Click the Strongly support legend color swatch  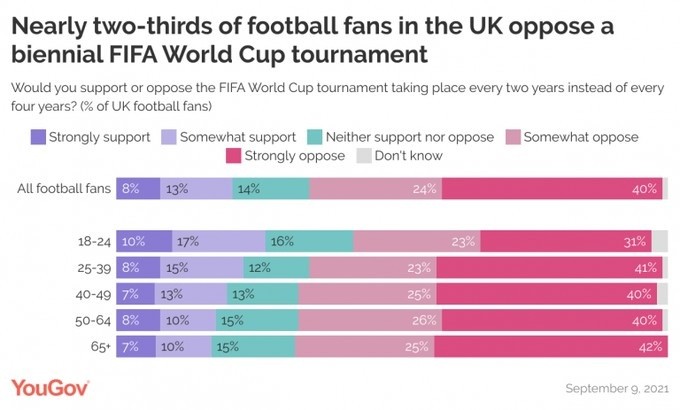point(38,137)
